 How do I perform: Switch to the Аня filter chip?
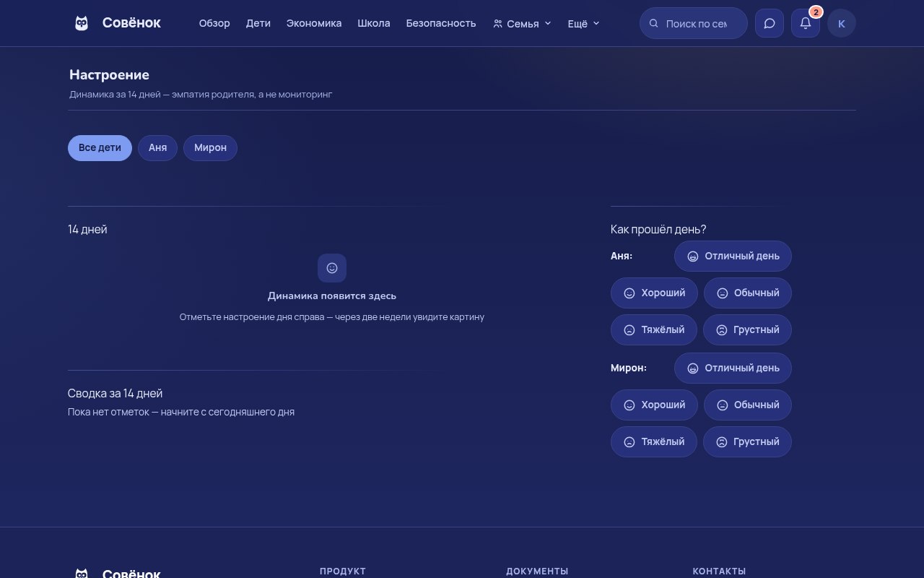tap(157, 147)
